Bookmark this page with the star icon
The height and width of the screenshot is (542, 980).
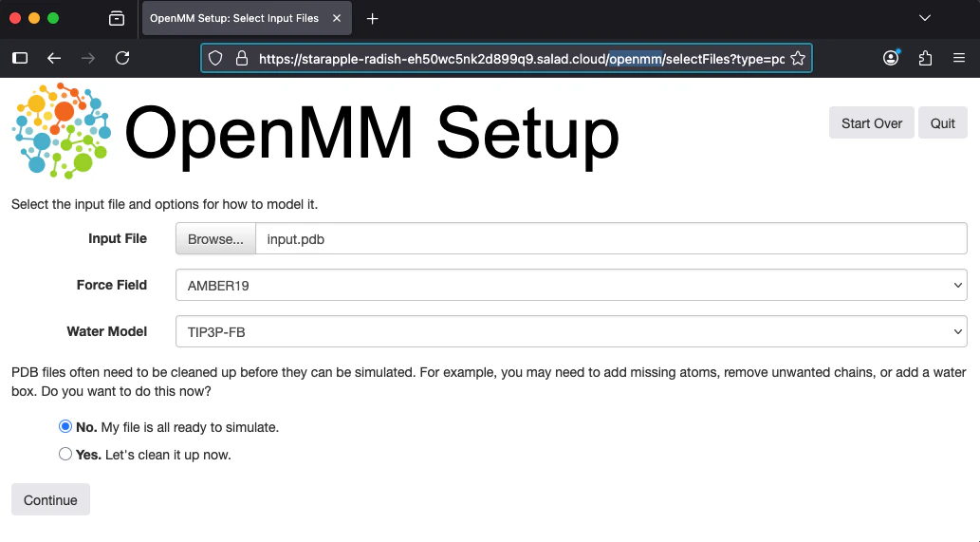coord(798,58)
